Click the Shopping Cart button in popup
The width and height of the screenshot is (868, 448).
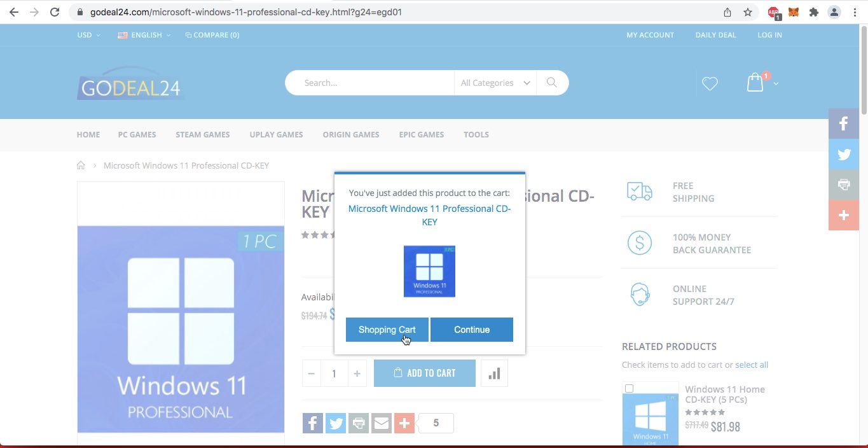(x=387, y=330)
